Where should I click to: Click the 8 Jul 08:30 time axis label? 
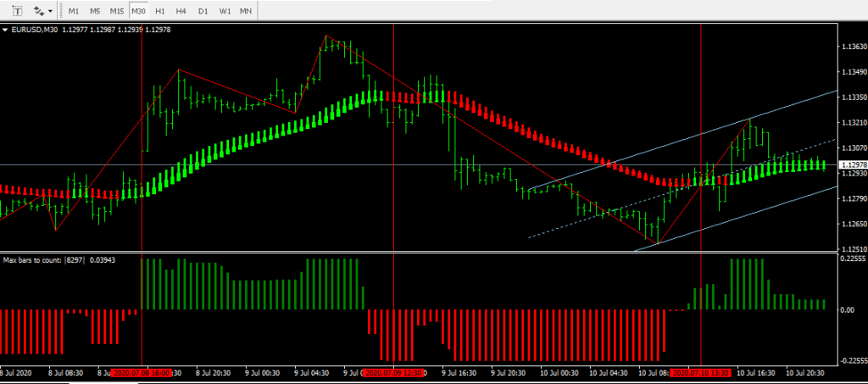coord(66,373)
